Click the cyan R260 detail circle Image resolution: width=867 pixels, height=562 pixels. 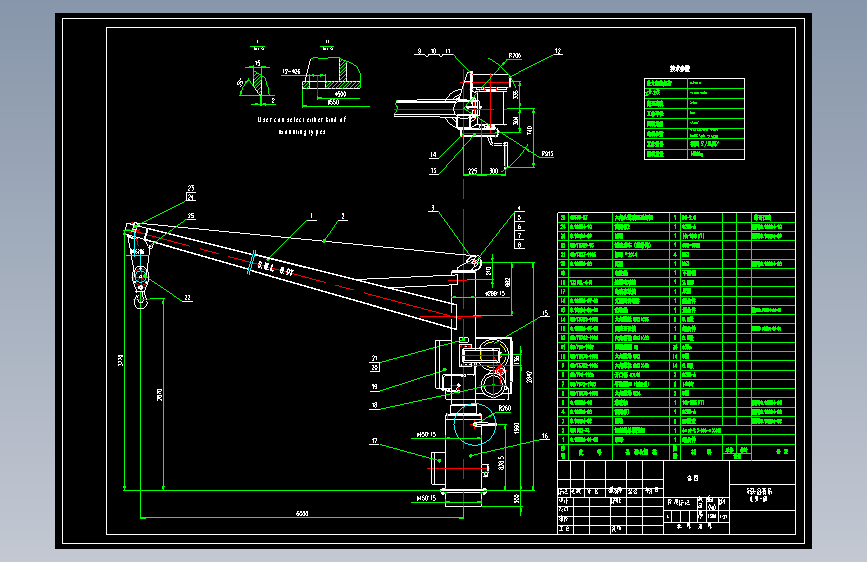click(x=475, y=424)
